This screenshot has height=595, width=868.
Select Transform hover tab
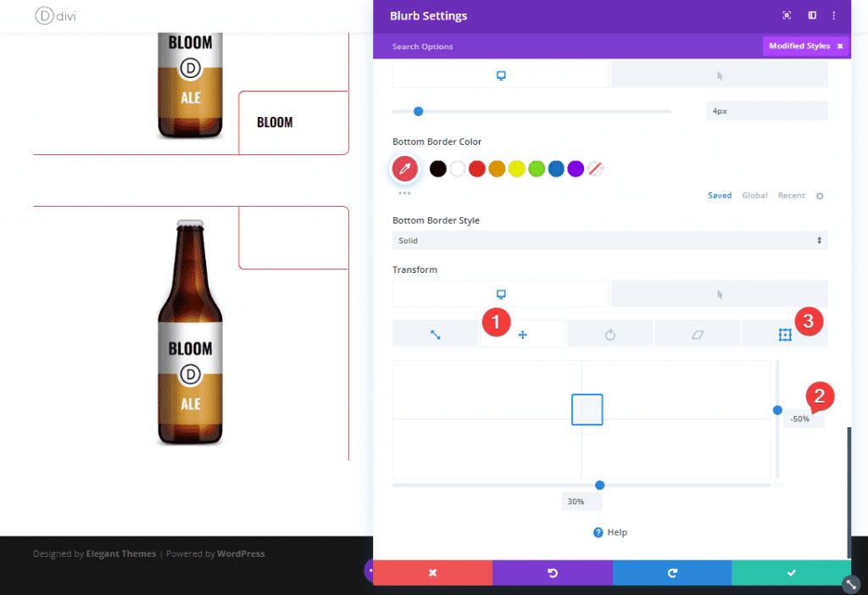[719, 294]
